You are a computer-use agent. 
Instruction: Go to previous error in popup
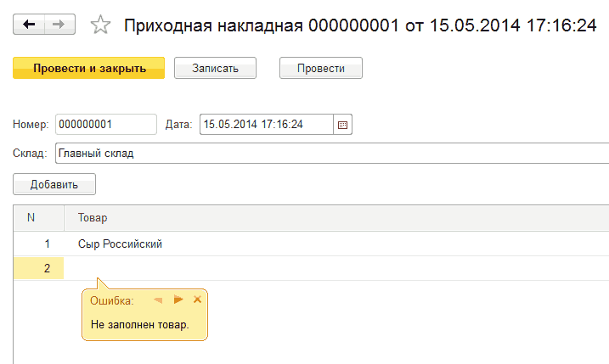tap(158, 300)
